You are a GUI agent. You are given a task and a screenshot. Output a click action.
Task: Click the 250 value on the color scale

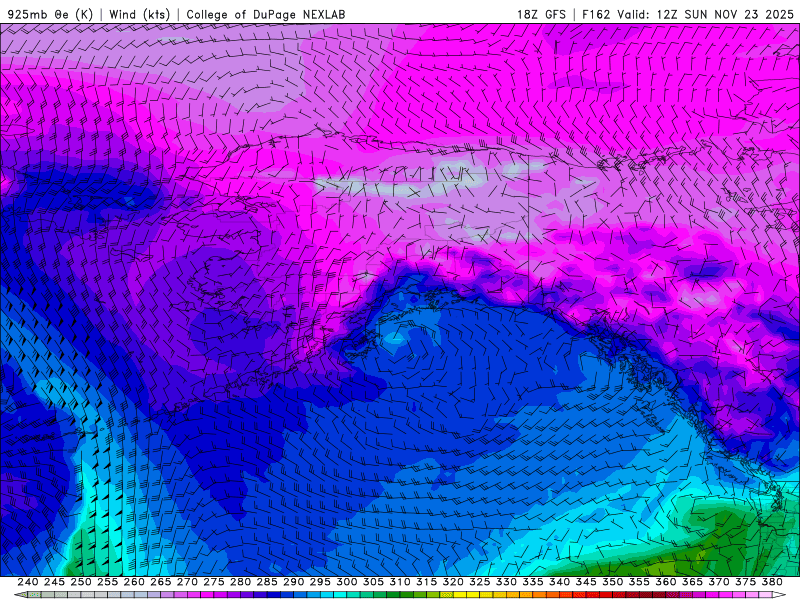coord(81,582)
